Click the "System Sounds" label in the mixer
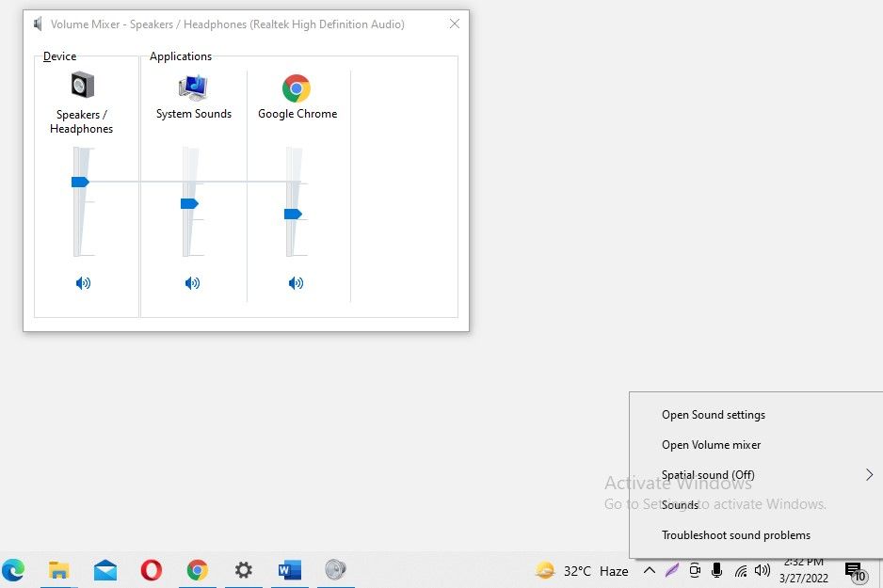 coord(194,114)
